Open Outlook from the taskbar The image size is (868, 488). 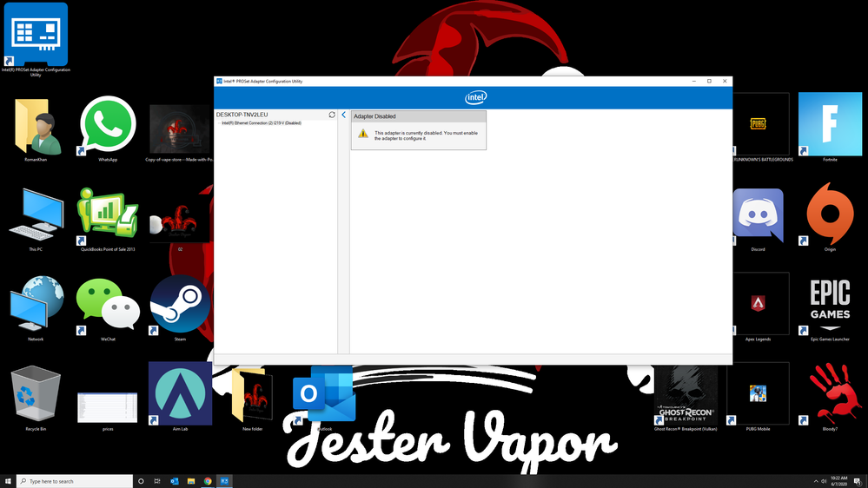[x=174, y=481]
